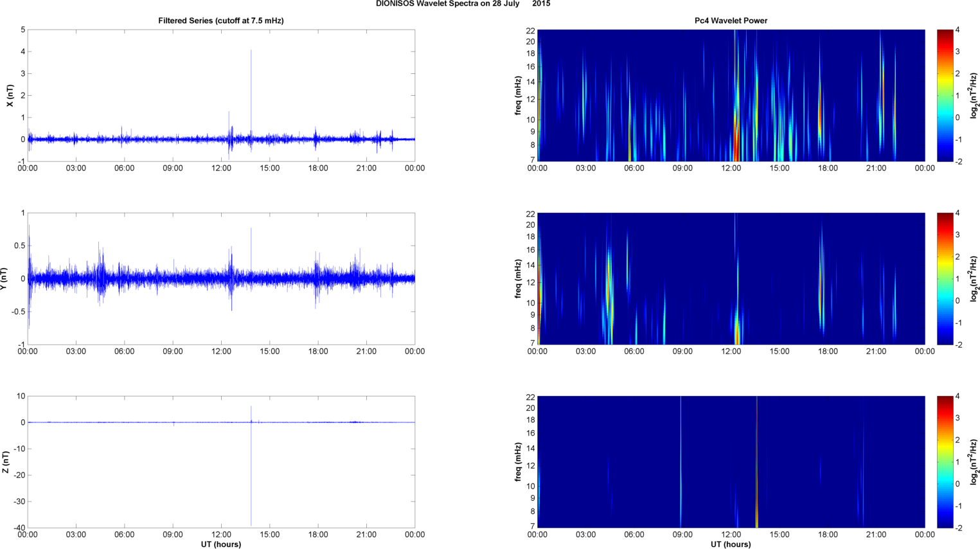Click the "03:00" tick under the bottom spectrogram

tap(585, 535)
